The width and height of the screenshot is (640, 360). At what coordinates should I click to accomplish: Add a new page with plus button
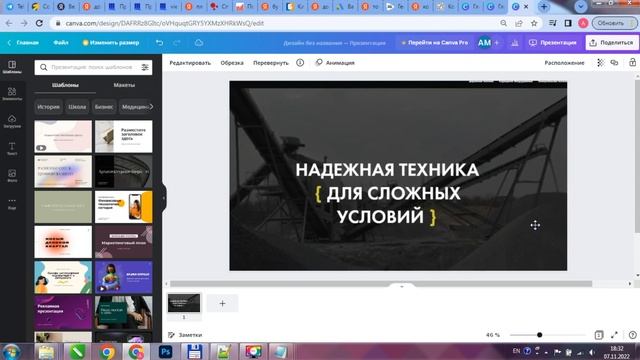[x=222, y=303]
